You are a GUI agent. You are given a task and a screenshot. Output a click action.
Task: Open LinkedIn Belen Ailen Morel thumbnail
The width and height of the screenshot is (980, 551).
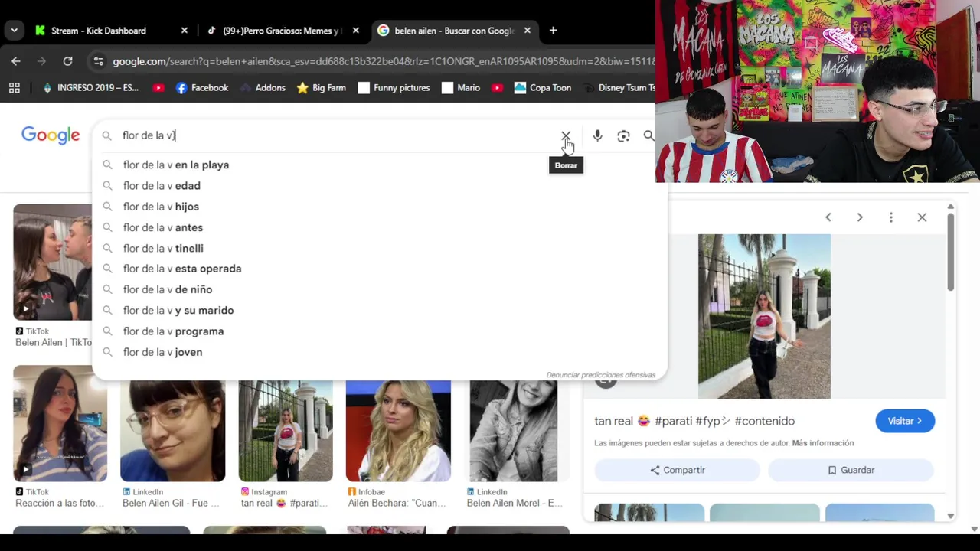[x=514, y=431]
